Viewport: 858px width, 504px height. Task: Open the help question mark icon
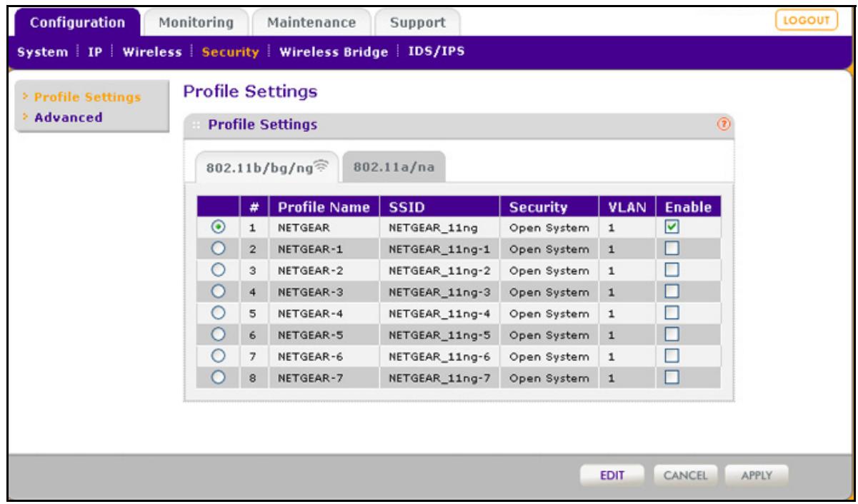coord(724,125)
